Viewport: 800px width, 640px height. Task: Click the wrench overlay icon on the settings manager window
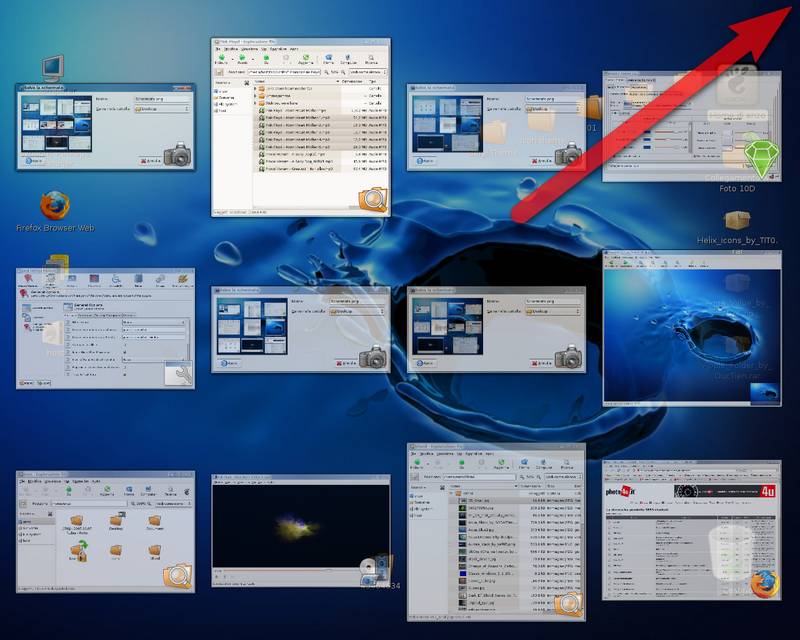coord(179,373)
